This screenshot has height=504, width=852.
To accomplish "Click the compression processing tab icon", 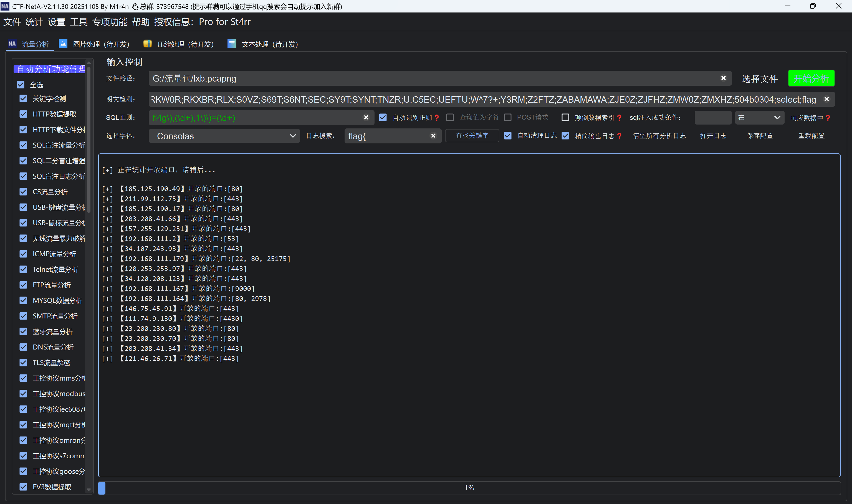I will coord(147,44).
